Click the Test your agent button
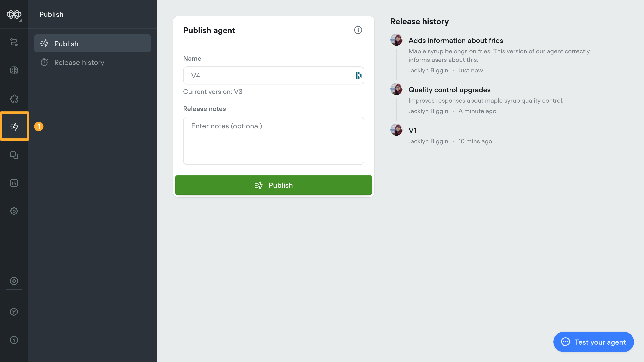Viewport: 644px width, 362px height. click(x=594, y=342)
